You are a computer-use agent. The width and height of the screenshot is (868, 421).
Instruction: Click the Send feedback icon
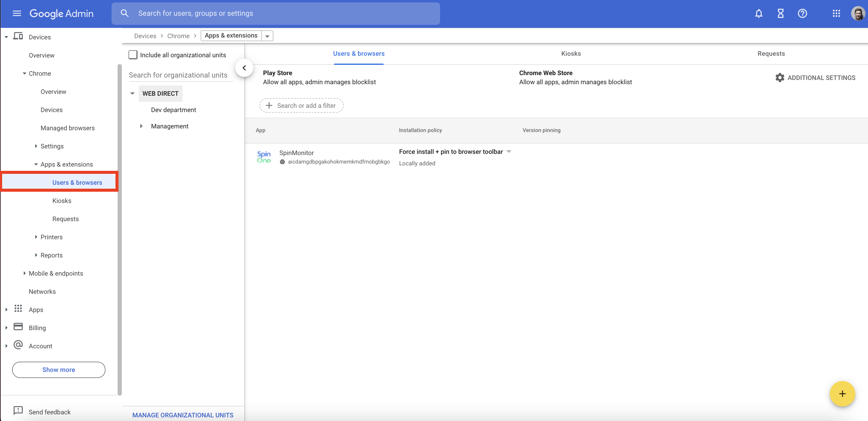[18, 411]
